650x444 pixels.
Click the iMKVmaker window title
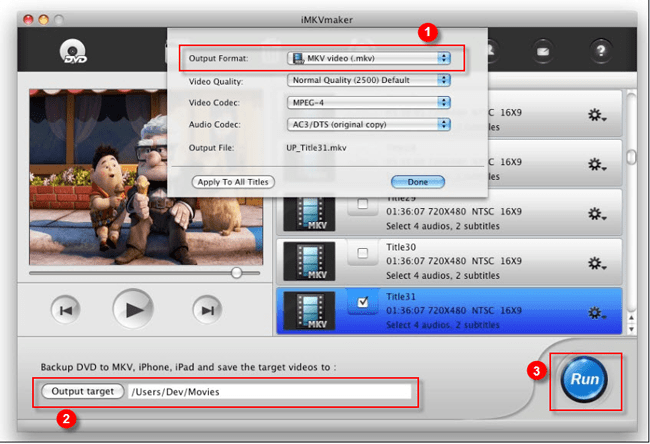point(327,19)
